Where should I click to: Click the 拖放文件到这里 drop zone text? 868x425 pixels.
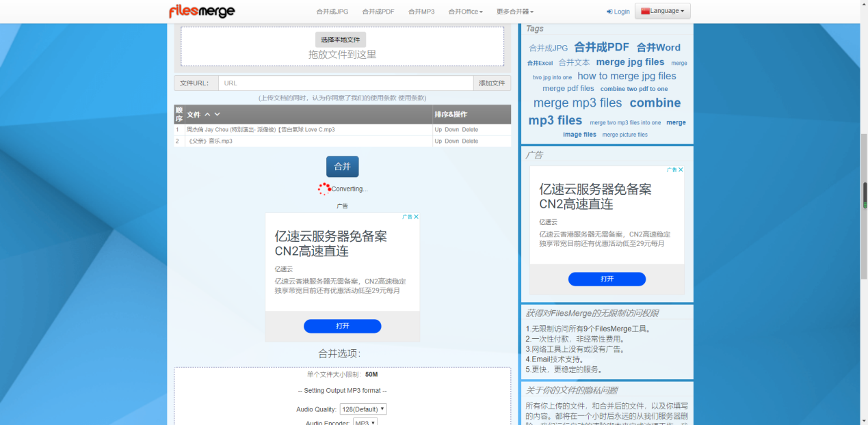(342, 55)
